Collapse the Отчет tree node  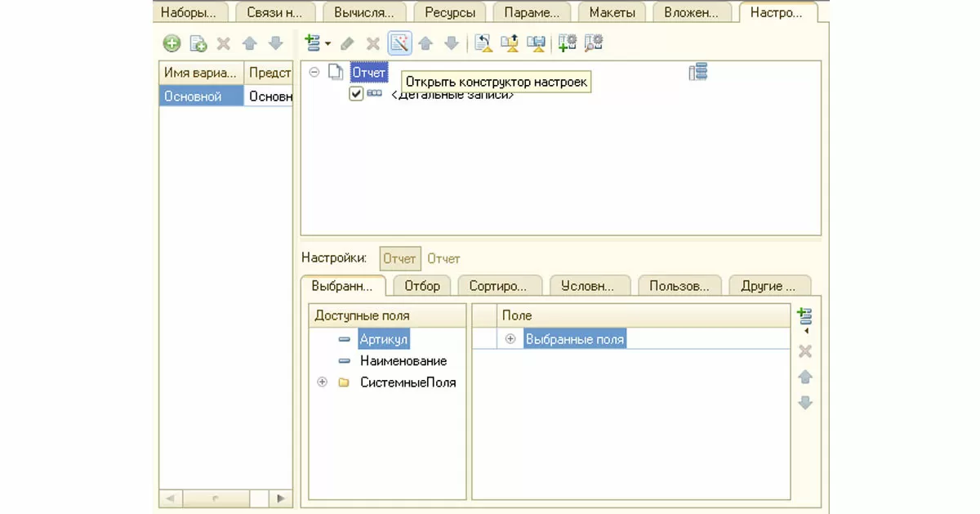[314, 73]
